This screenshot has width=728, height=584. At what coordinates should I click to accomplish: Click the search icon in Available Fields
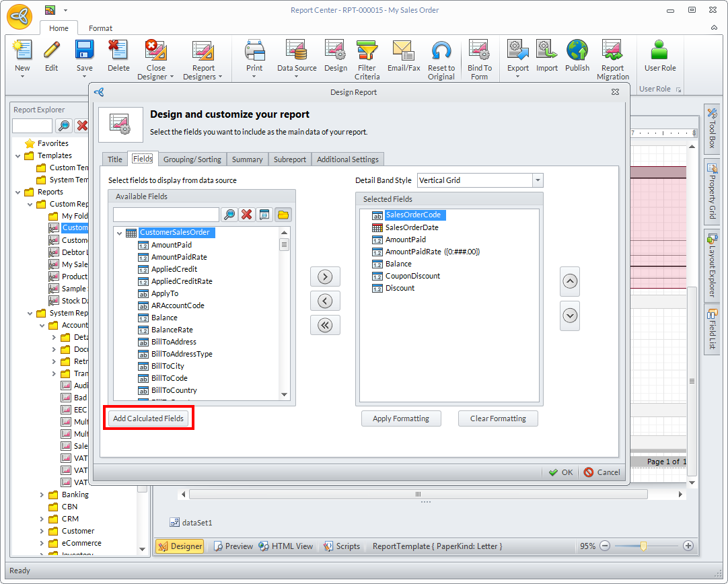[x=229, y=215]
